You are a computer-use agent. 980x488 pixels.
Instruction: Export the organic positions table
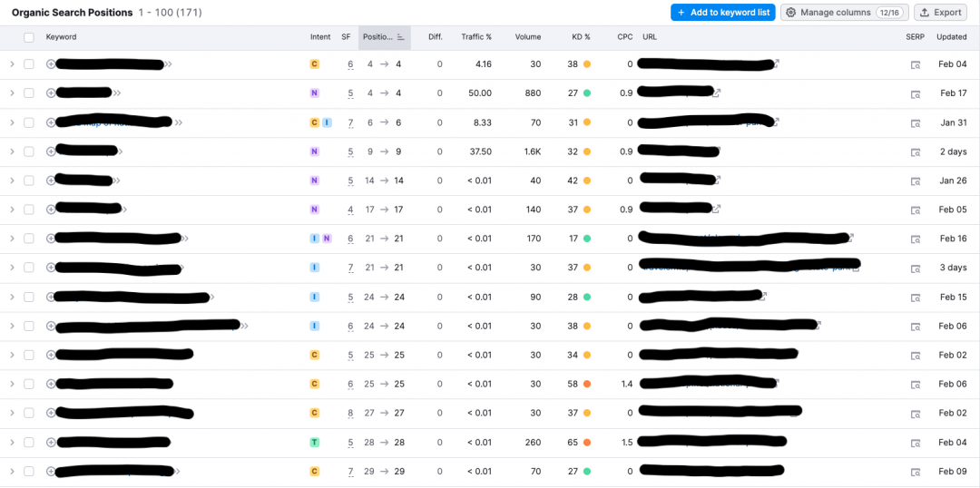(940, 13)
